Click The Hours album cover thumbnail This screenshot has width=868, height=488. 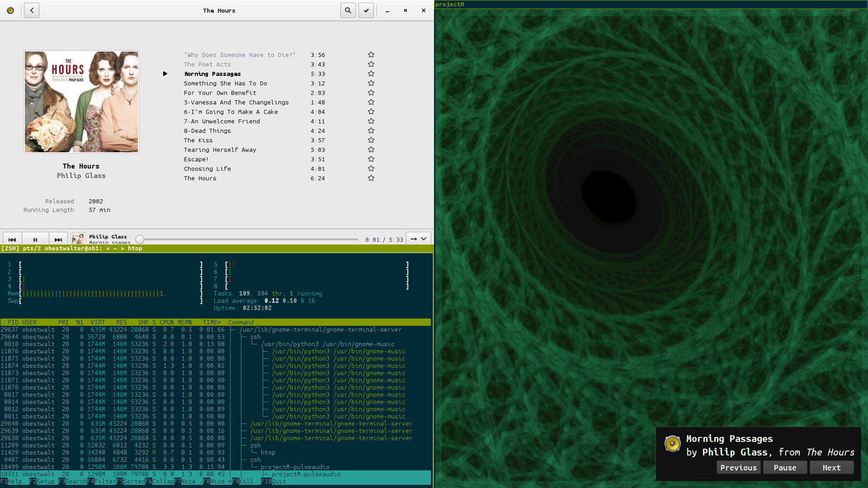(81, 102)
